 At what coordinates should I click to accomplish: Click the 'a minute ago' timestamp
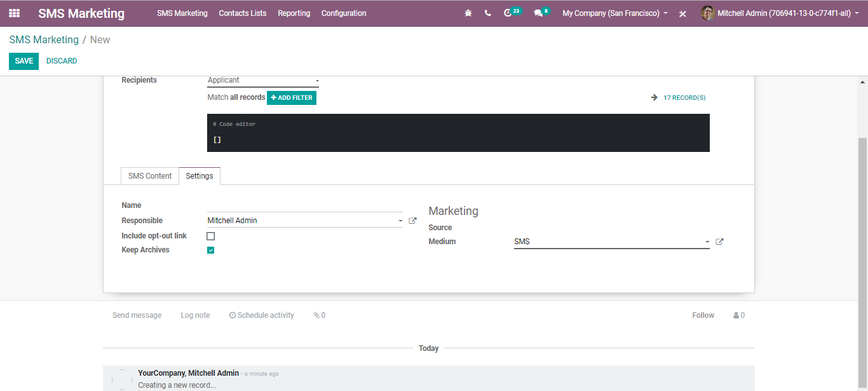pos(262,374)
